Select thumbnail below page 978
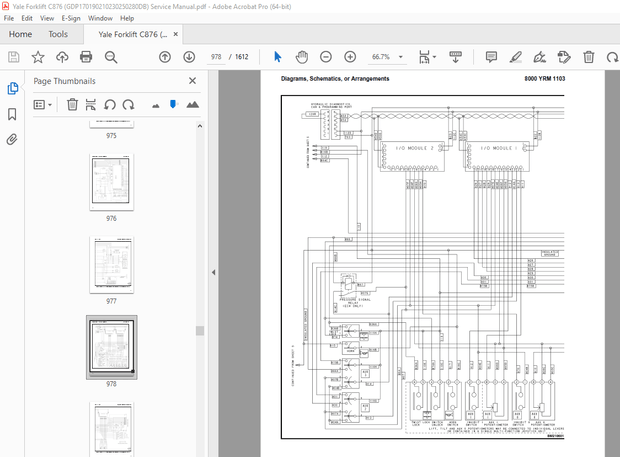The image size is (620, 457). 112,429
